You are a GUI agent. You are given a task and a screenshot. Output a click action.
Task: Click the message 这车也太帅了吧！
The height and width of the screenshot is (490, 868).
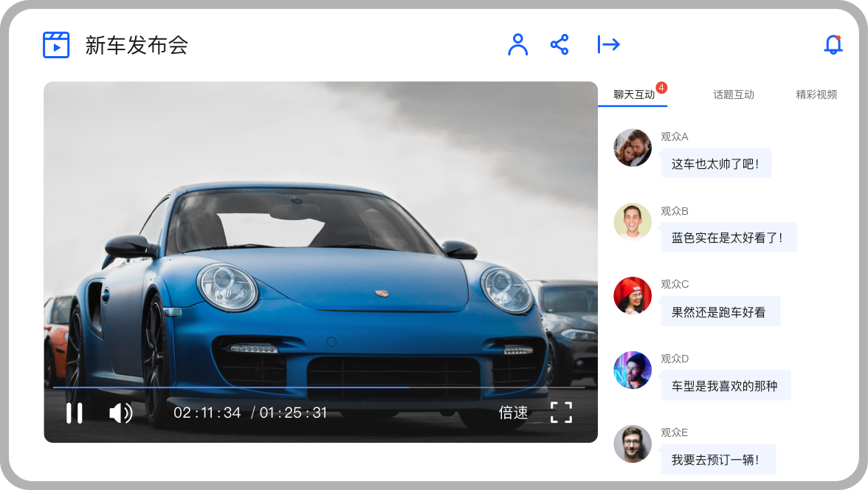(x=715, y=164)
